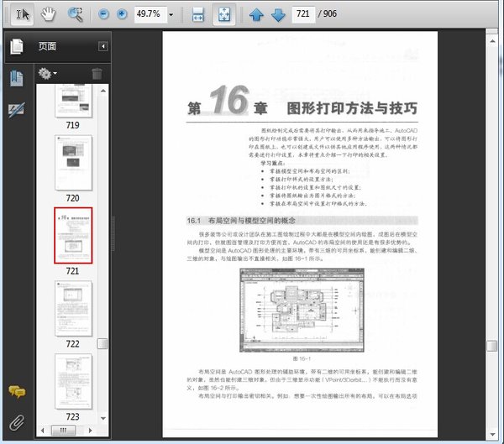Toggle the Pages thumbnail panel icon
504x444 pixels.
click(16, 47)
